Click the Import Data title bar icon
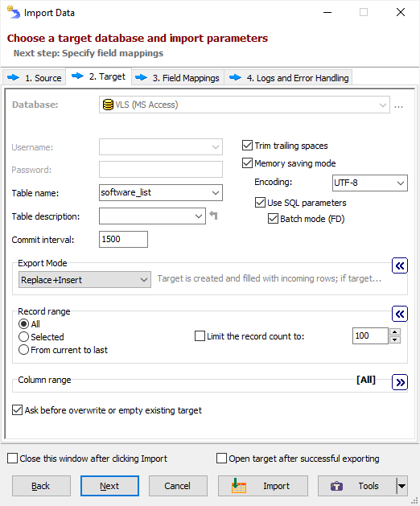The height and width of the screenshot is (506, 420). 14,13
